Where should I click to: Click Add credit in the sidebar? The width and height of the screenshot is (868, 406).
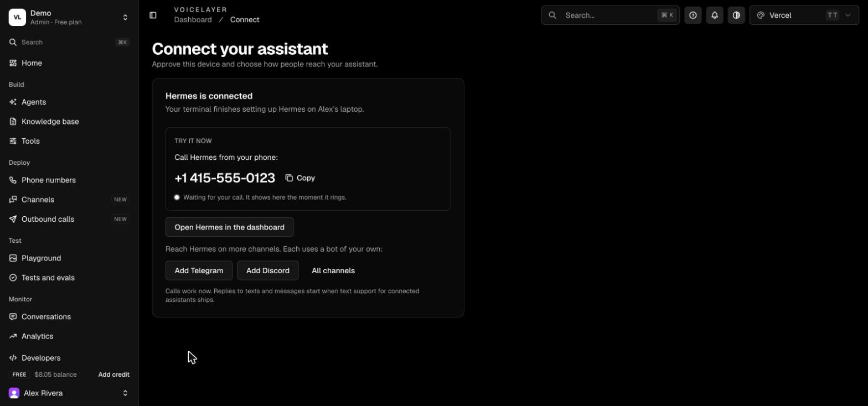click(114, 374)
